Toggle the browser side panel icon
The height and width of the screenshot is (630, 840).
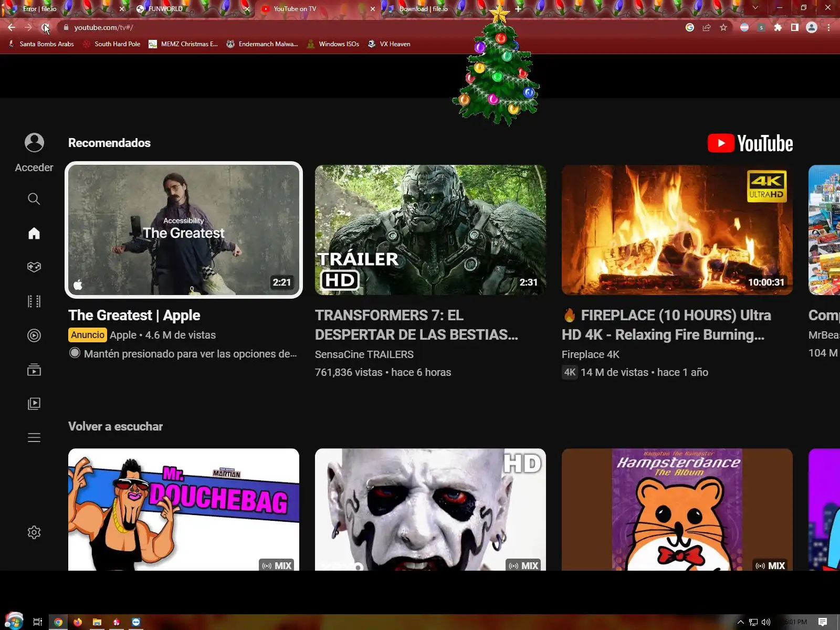pos(795,27)
